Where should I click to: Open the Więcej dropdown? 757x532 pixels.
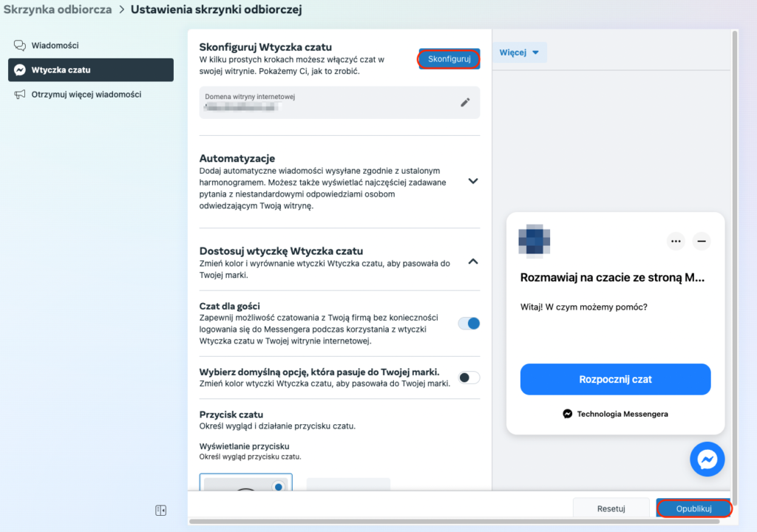click(x=522, y=52)
